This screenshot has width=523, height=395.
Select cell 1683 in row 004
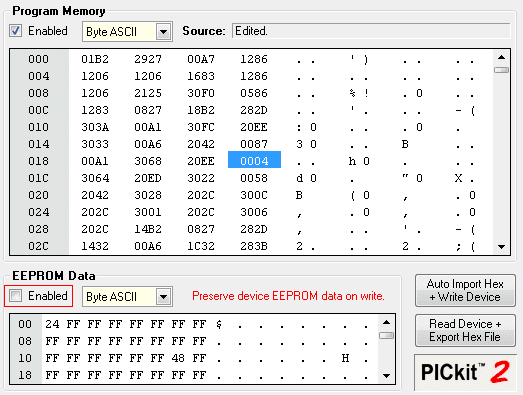[201, 76]
